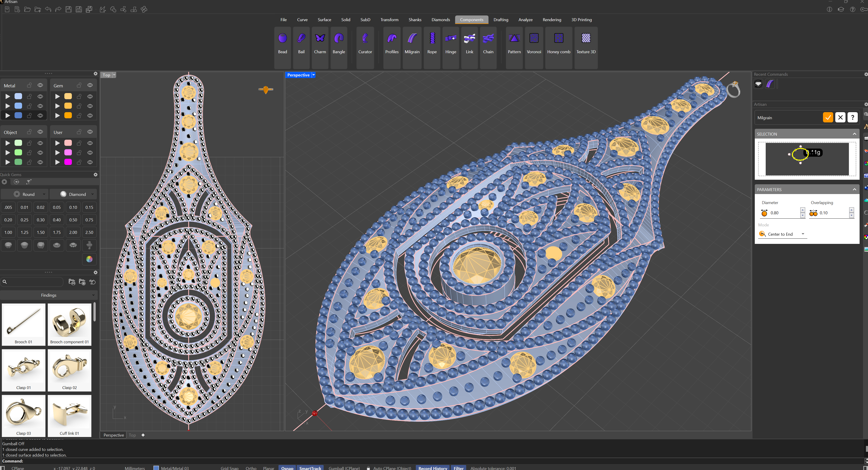Toggle visibility of the User layer group
Image resolution: width=868 pixels, height=470 pixels.
click(x=90, y=132)
